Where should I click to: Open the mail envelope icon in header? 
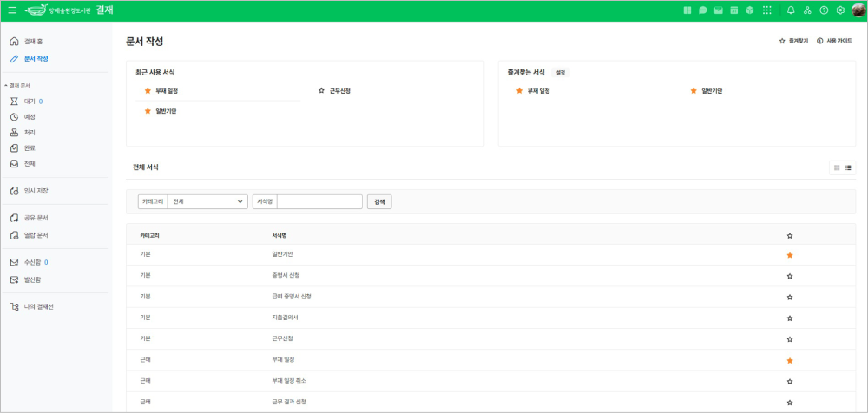click(x=718, y=10)
